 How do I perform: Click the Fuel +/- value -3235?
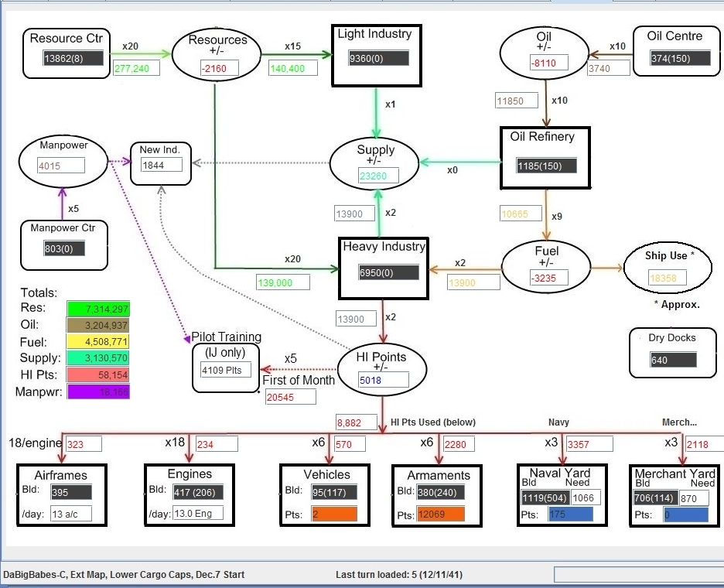549,278
